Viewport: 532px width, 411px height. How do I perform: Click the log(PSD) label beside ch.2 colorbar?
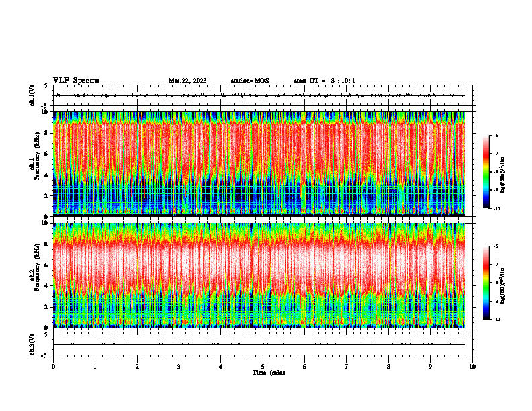[x=503, y=285]
